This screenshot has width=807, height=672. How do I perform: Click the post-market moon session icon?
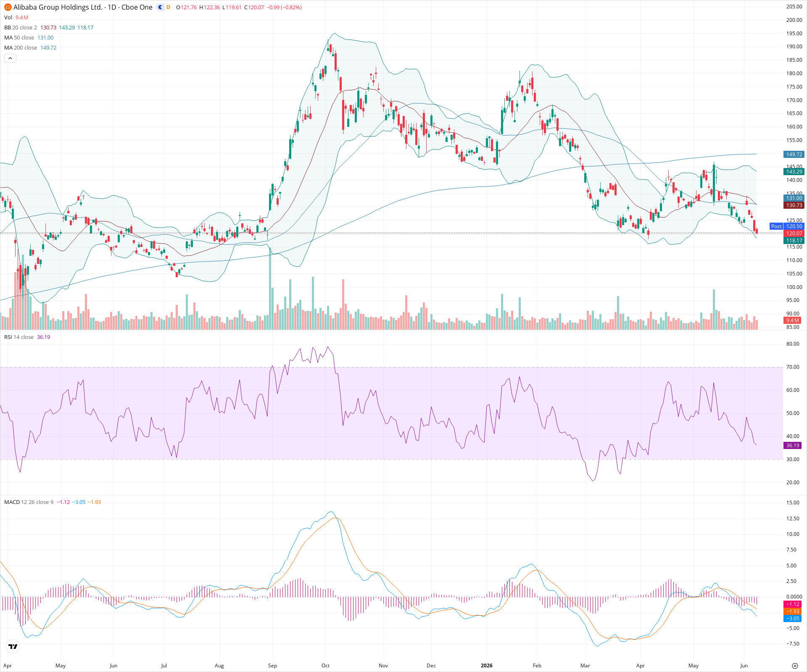coord(160,7)
